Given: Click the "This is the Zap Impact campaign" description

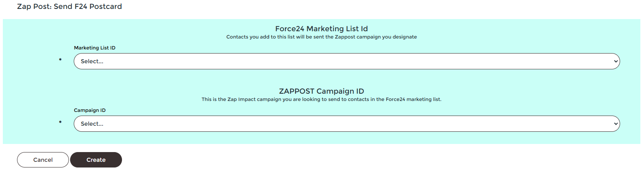Looking at the screenshot, I should click(321, 99).
